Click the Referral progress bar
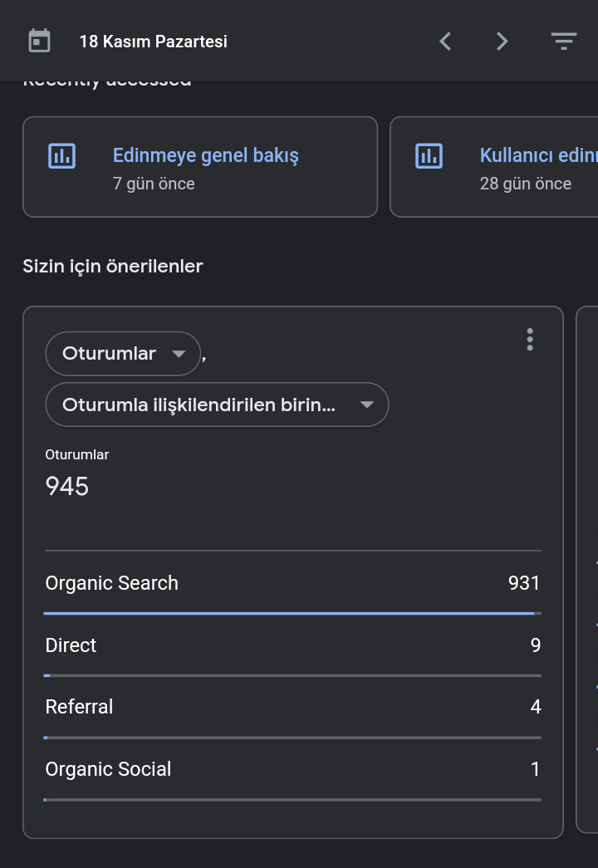 pyautogui.click(x=292, y=738)
